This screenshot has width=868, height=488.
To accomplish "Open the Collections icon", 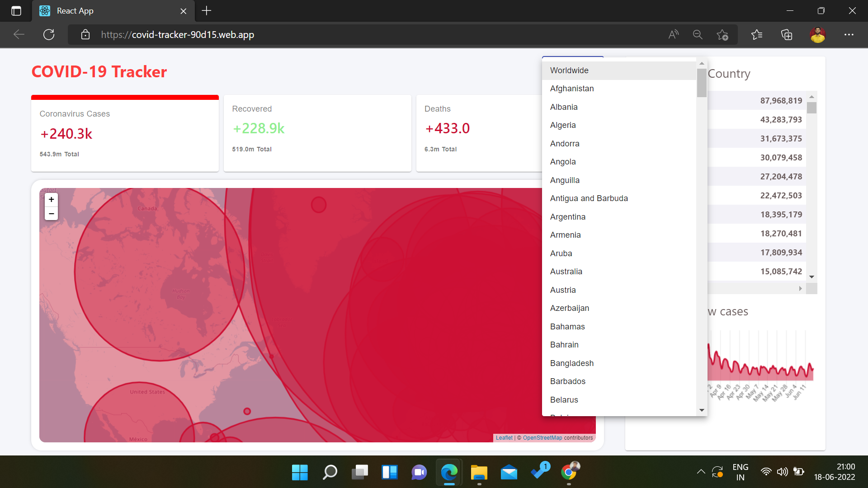I will coord(787,35).
